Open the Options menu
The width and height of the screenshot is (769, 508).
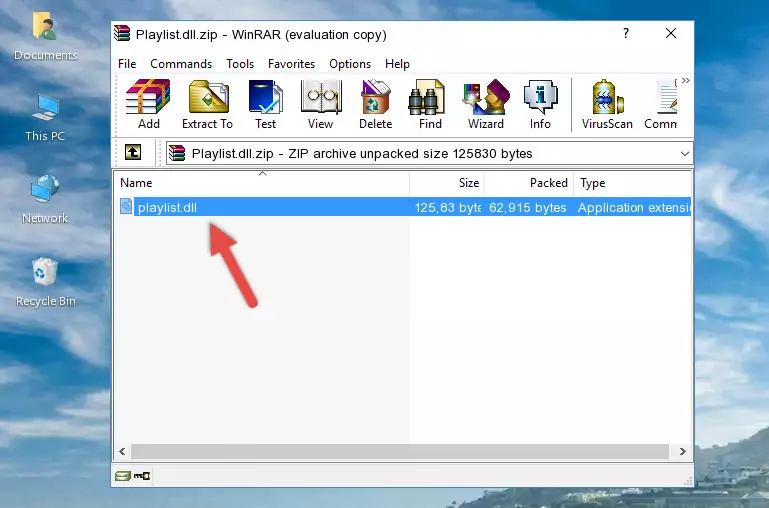pyautogui.click(x=350, y=64)
